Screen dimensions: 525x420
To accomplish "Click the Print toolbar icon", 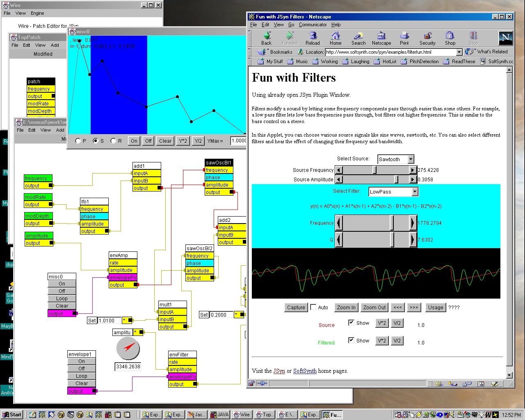I will 404,36.
